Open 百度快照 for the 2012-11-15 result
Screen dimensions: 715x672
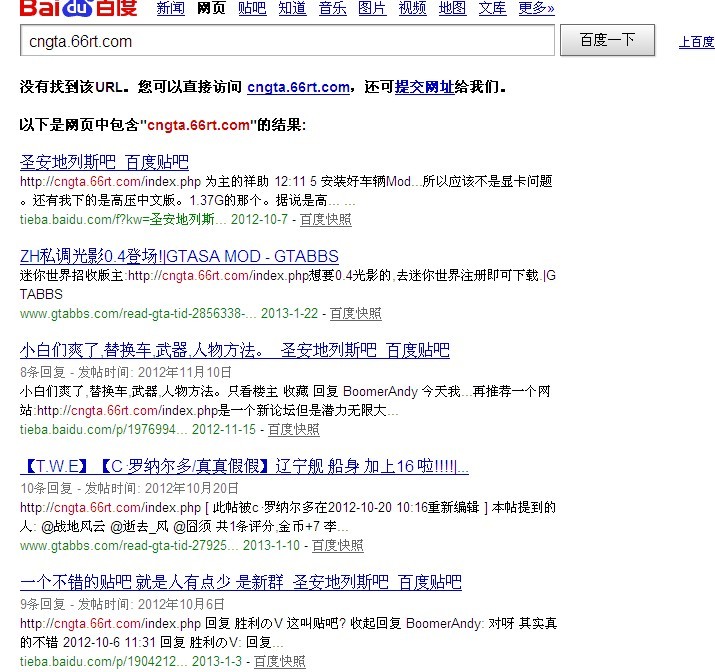(294, 429)
